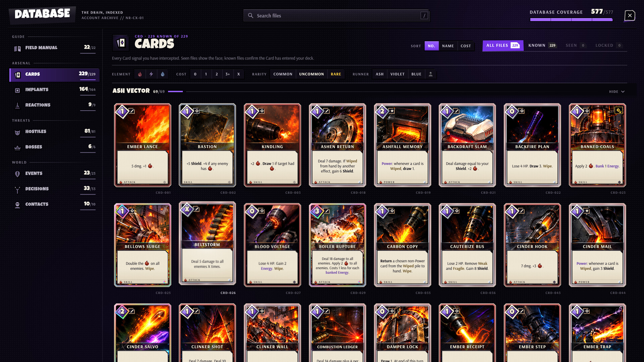644x362 pixels.
Task: Focus the Search files input field
Action: tap(337, 16)
